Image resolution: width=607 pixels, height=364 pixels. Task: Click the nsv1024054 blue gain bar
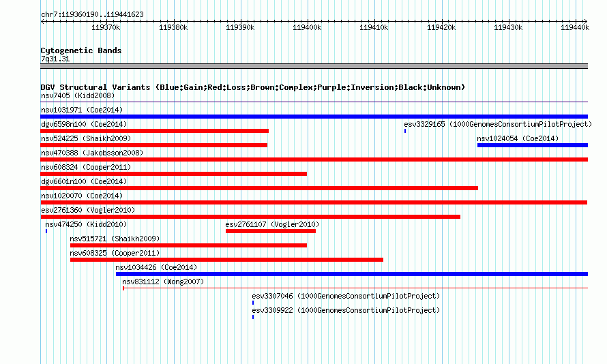532,145
